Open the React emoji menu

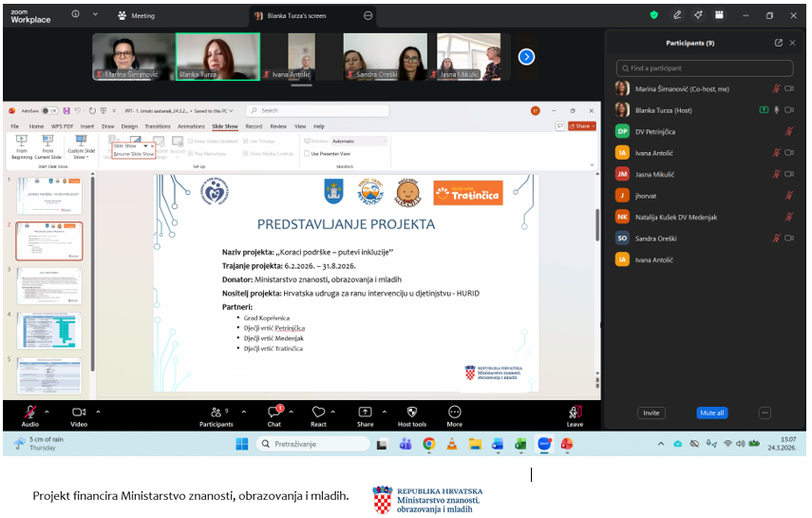(x=319, y=412)
